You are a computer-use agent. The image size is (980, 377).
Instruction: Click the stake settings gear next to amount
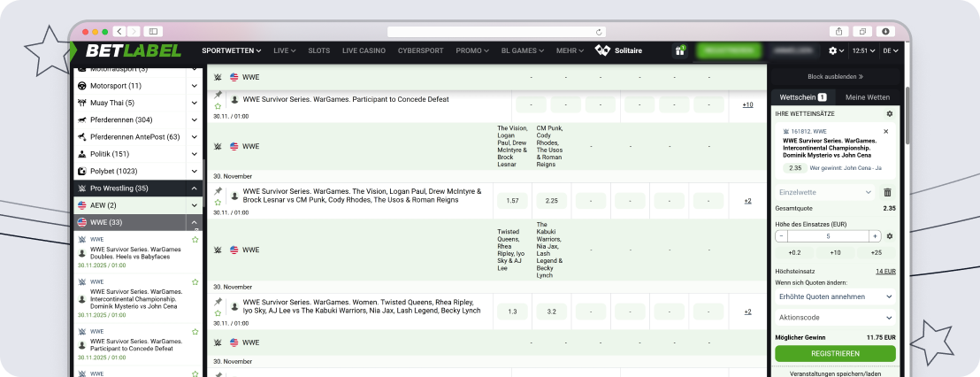(x=889, y=236)
